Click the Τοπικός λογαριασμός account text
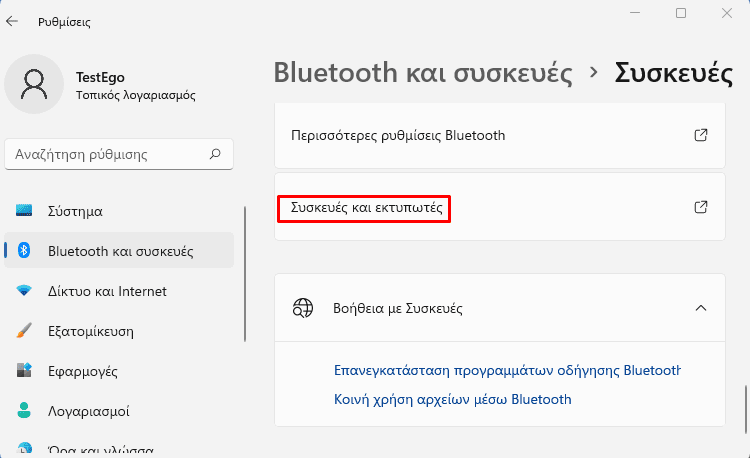Image resolution: width=750 pixels, height=458 pixels. 136,95
